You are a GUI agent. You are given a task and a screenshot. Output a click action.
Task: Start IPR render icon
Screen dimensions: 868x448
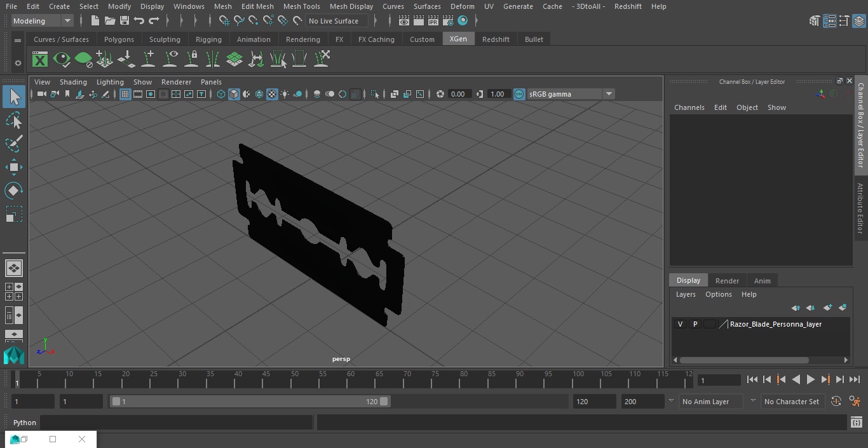point(433,21)
